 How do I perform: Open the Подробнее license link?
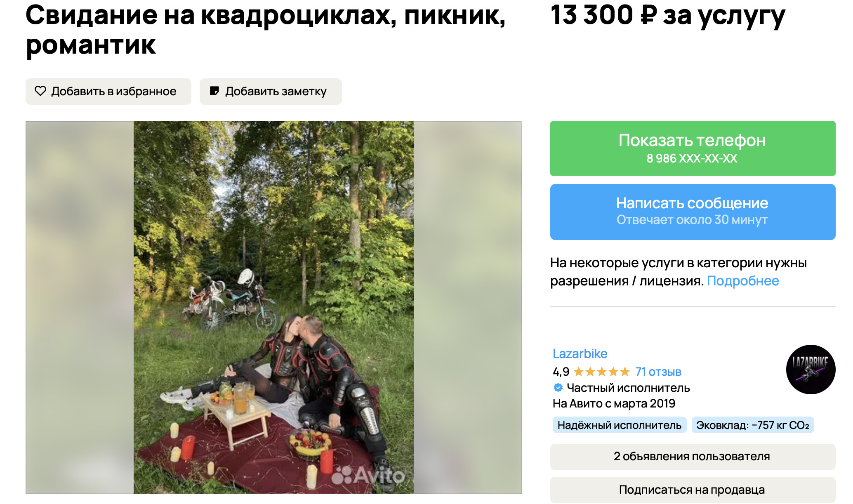pos(743,281)
